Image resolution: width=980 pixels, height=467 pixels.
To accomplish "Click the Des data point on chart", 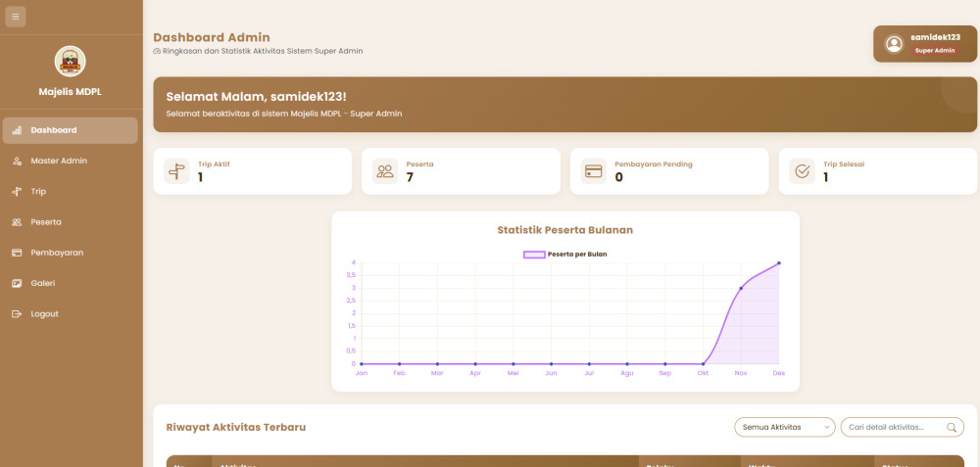I will click(779, 263).
